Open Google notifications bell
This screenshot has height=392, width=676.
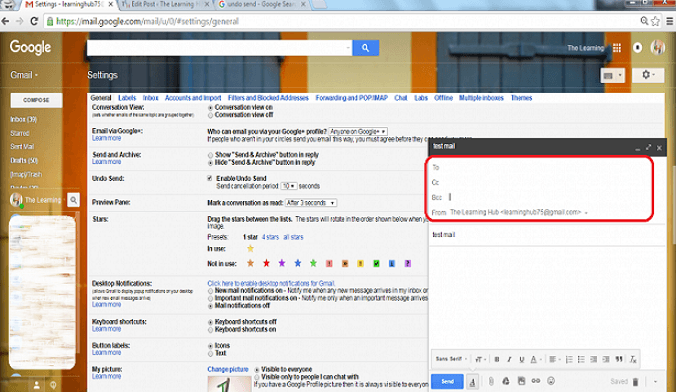(x=637, y=48)
